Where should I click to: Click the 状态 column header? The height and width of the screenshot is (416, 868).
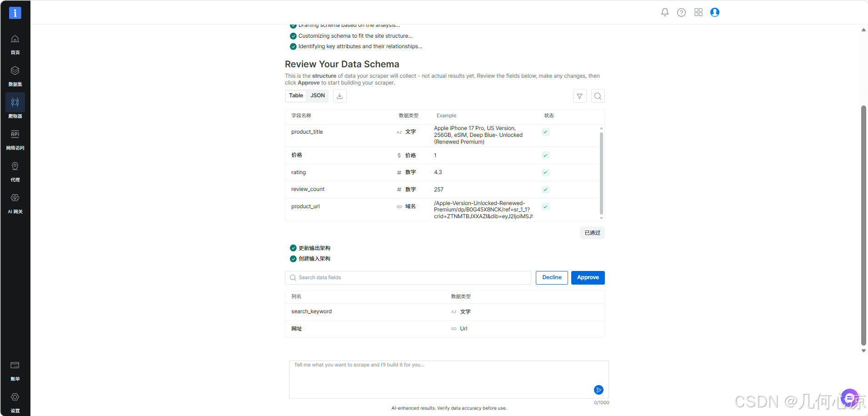(x=549, y=115)
